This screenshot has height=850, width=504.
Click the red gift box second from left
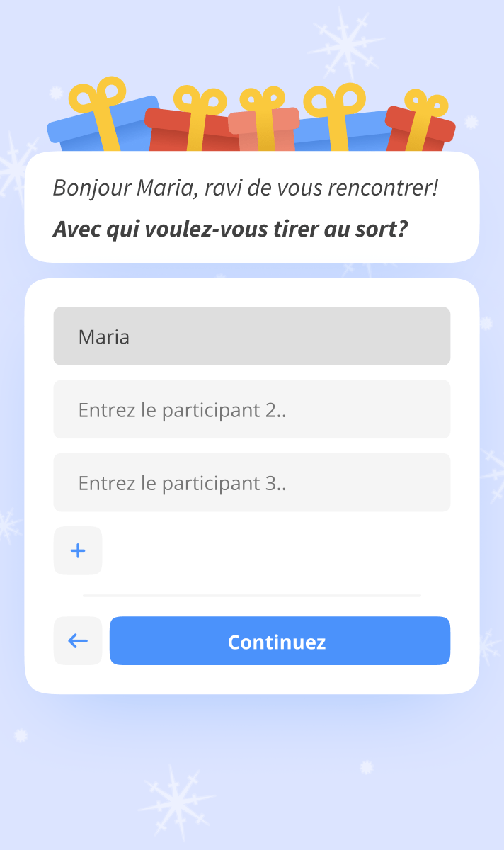pyautogui.click(x=166, y=131)
